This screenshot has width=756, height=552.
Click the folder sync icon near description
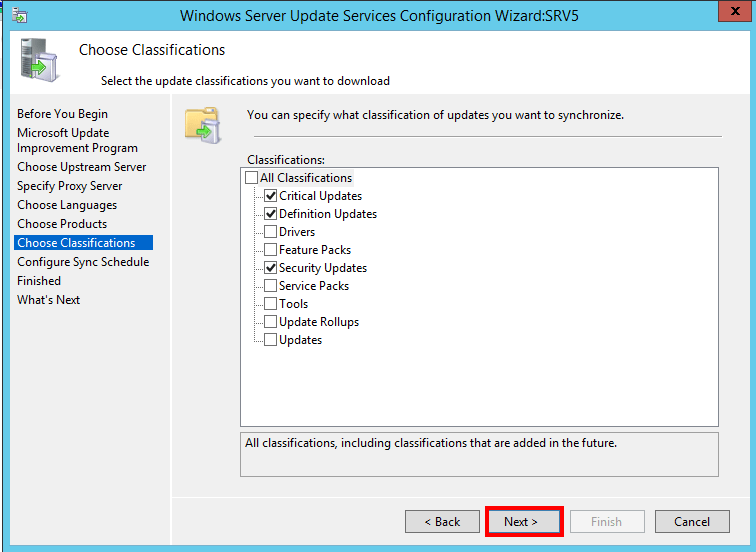pos(203,125)
